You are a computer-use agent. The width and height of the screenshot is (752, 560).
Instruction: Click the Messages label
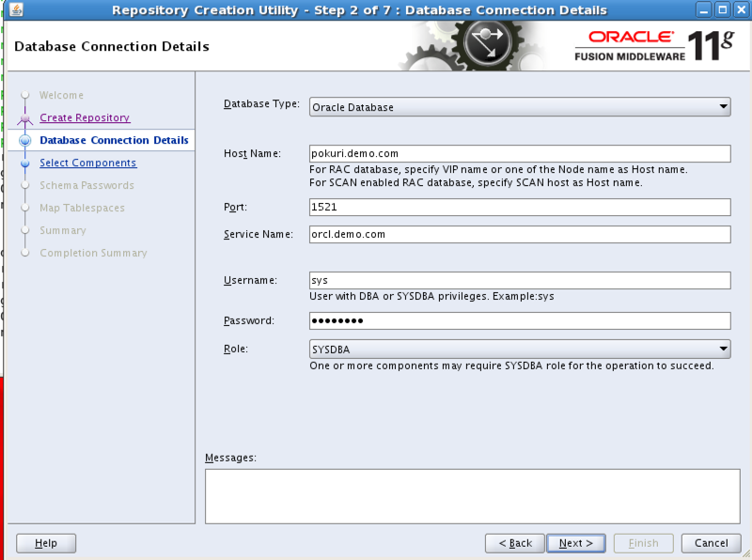click(x=230, y=458)
